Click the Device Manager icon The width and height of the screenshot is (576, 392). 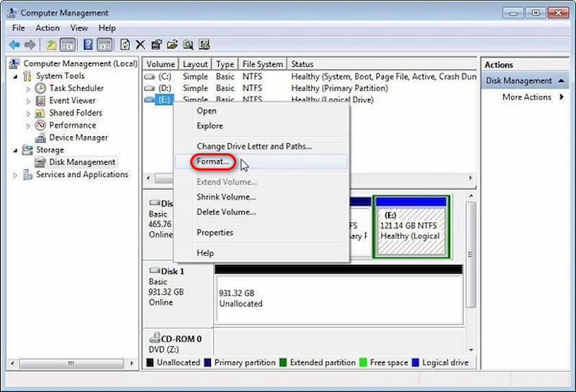(x=40, y=138)
